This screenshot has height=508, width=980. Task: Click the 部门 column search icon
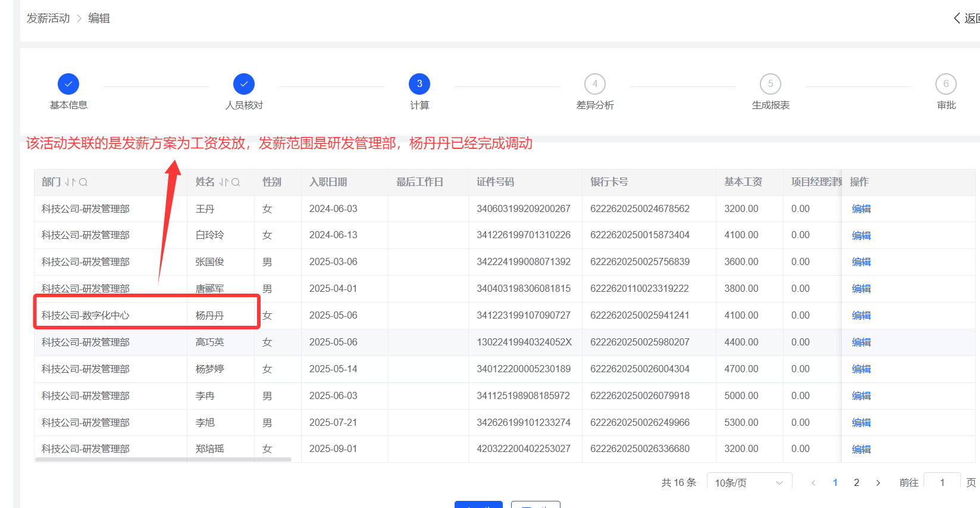[83, 182]
